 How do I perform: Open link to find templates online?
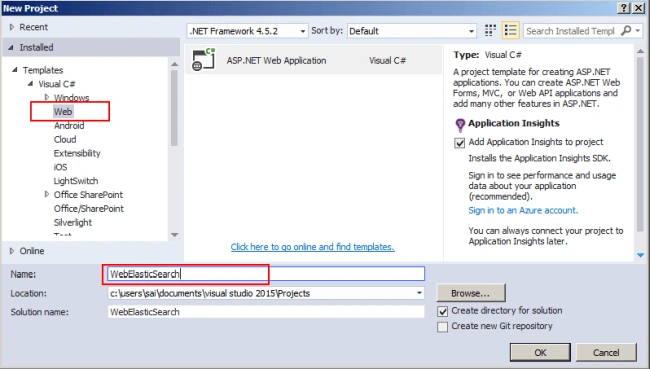click(x=313, y=247)
